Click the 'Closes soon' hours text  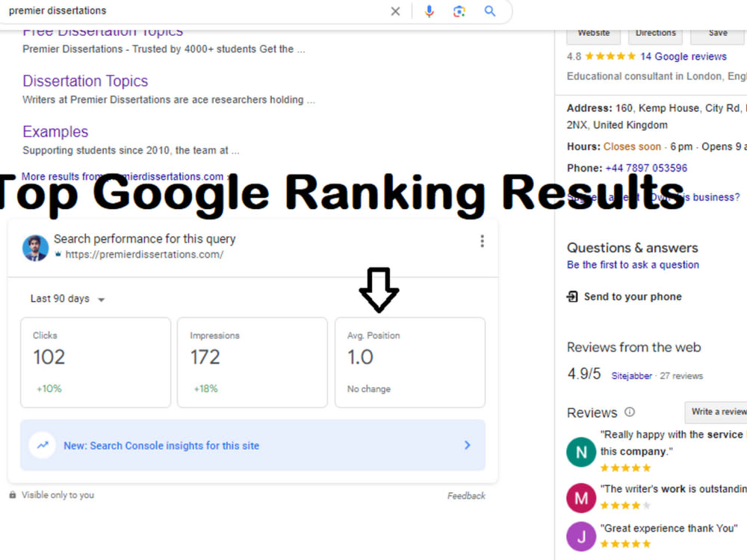632,146
